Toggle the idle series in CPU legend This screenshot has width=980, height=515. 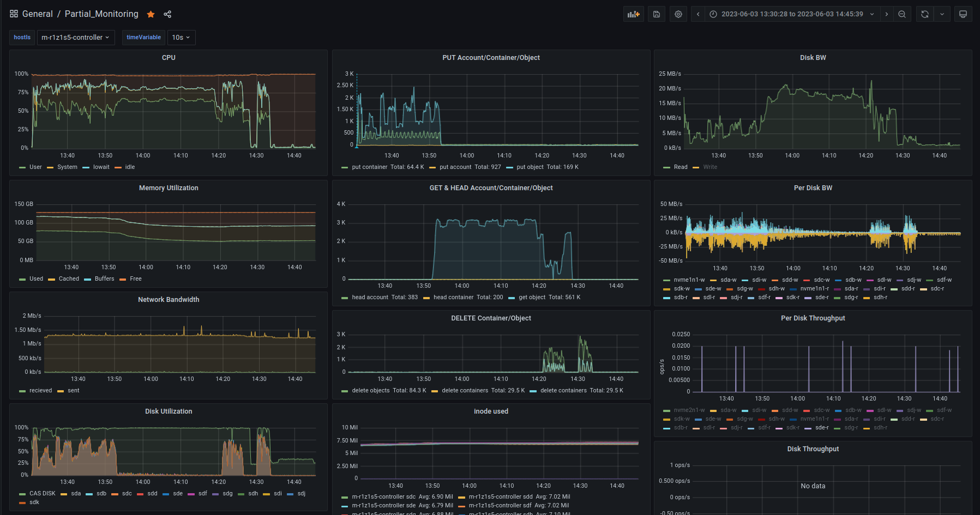[x=130, y=167]
